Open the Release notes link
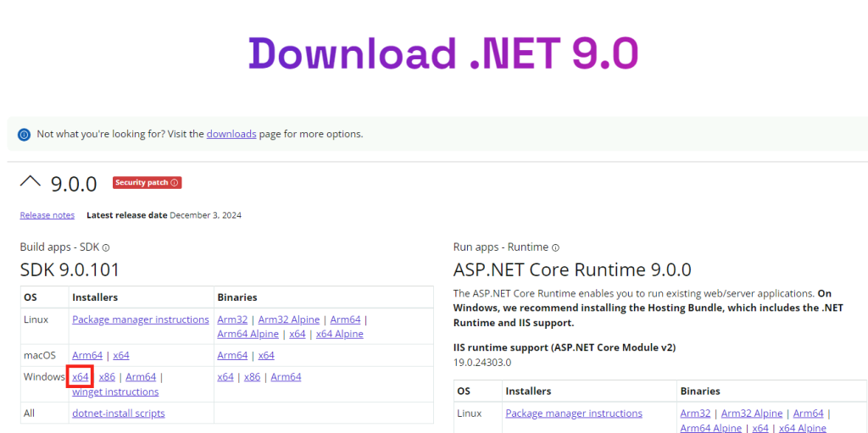Screen dimensions: 868x433 click(x=47, y=215)
